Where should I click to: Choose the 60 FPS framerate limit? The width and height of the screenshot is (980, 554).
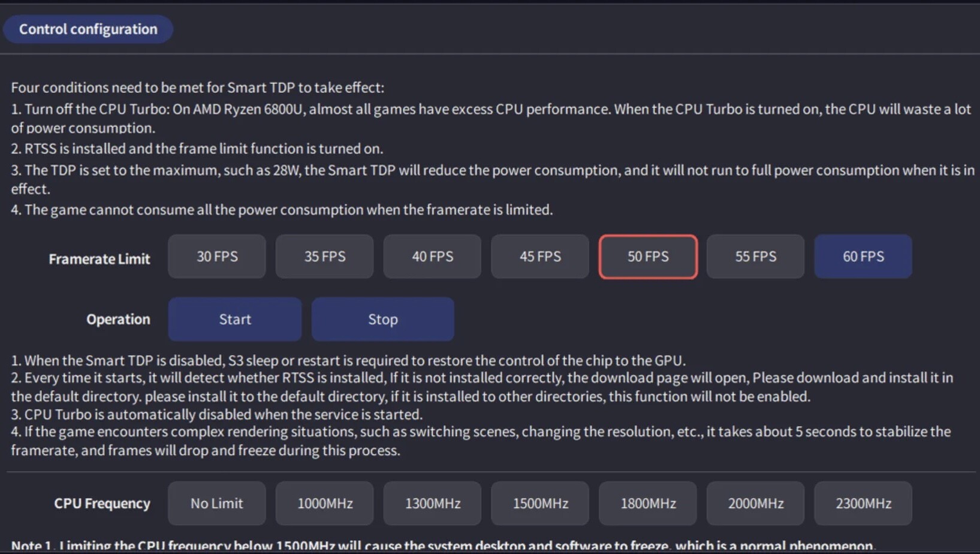coord(863,257)
